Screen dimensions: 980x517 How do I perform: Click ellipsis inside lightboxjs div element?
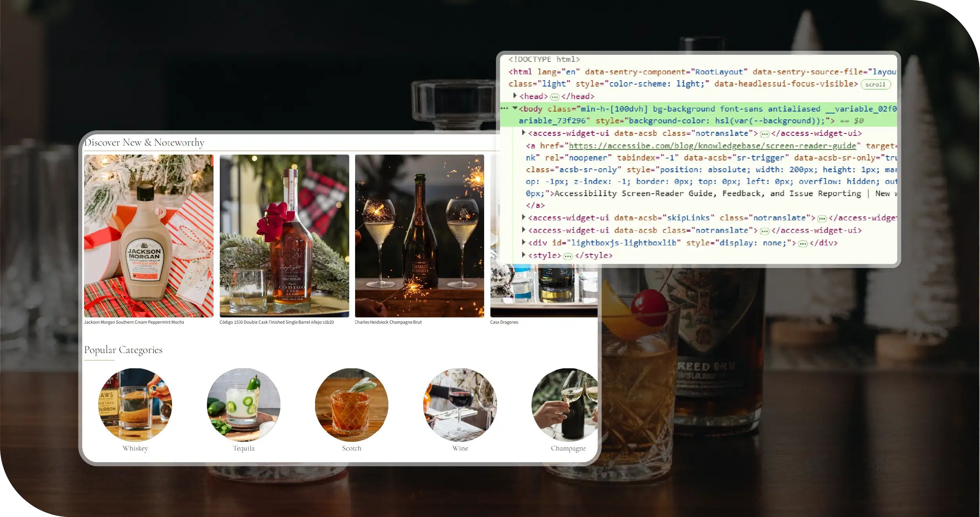coord(803,243)
